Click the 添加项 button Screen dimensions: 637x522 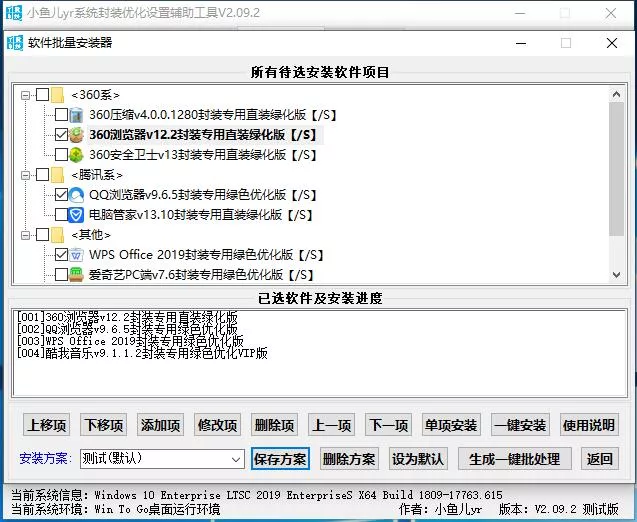click(160, 425)
